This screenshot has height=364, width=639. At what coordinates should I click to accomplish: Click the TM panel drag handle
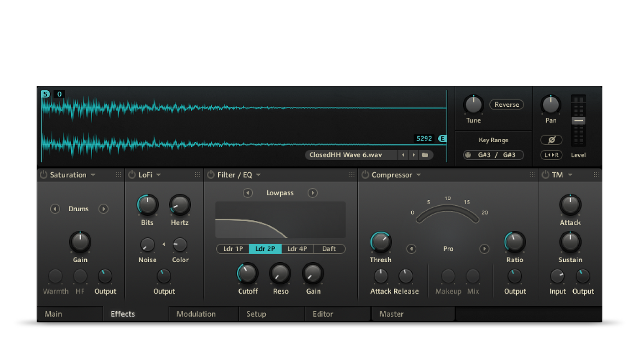(x=596, y=175)
